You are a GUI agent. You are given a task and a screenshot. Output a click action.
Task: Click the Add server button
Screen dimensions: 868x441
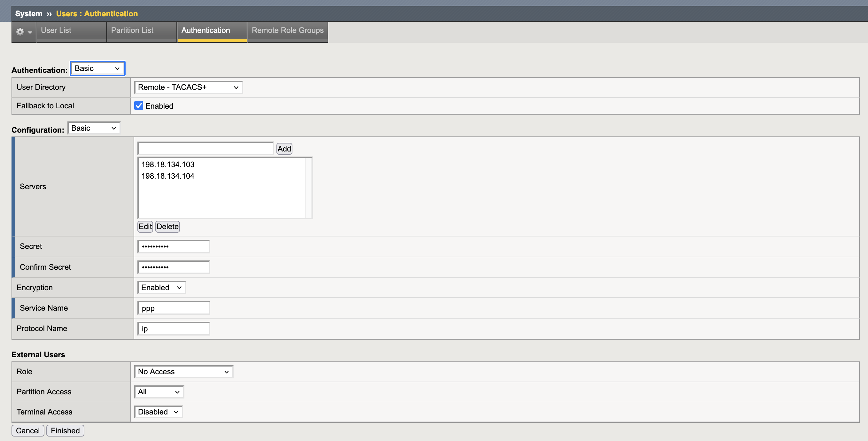pos(284,149)
